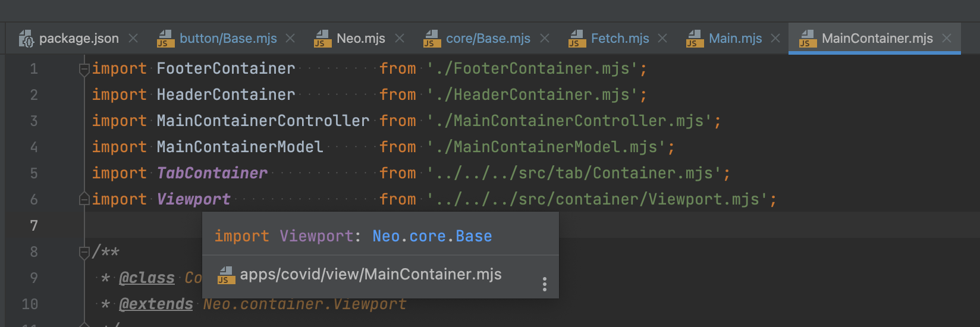This screenshot has width=980, height=327.
Task: Click the JS icon on core/Base.mjs tab
Action: 432,39
